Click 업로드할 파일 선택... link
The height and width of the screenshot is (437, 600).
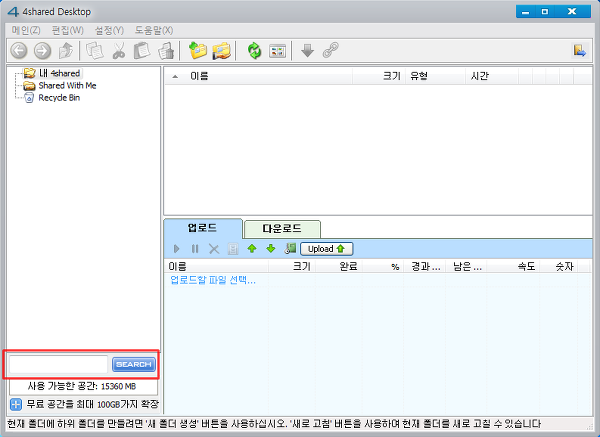point(213,280)
